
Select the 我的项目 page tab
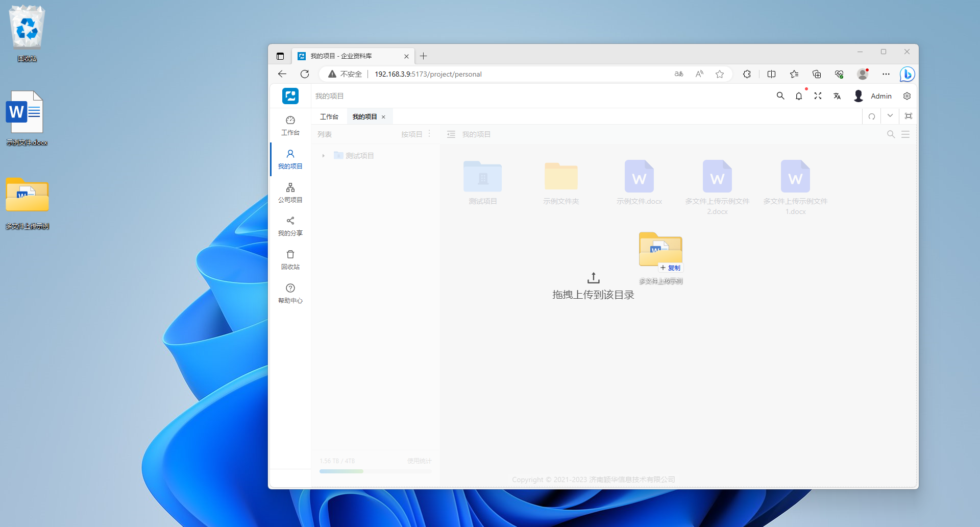point(364,117)
